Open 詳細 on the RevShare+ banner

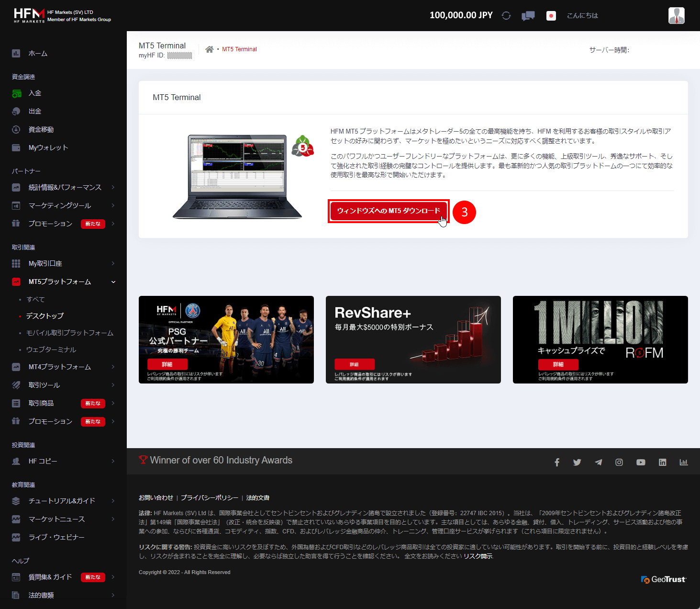pyautogui.click(x=354, y=364)
